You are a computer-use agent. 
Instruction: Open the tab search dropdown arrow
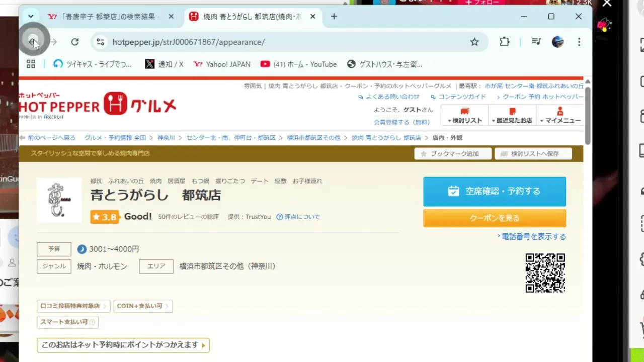pyautogui.click(x=31, y=17)
